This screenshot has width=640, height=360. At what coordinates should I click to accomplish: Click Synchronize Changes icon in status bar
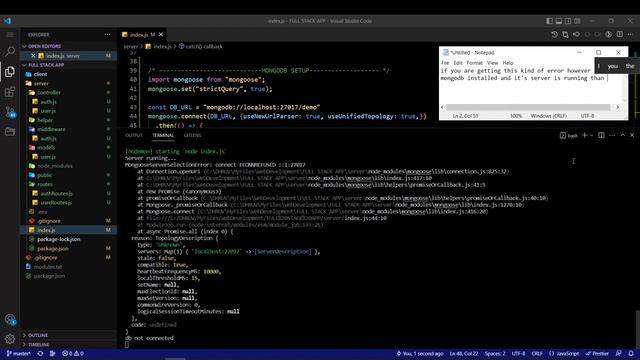click(x=40, y=353)
